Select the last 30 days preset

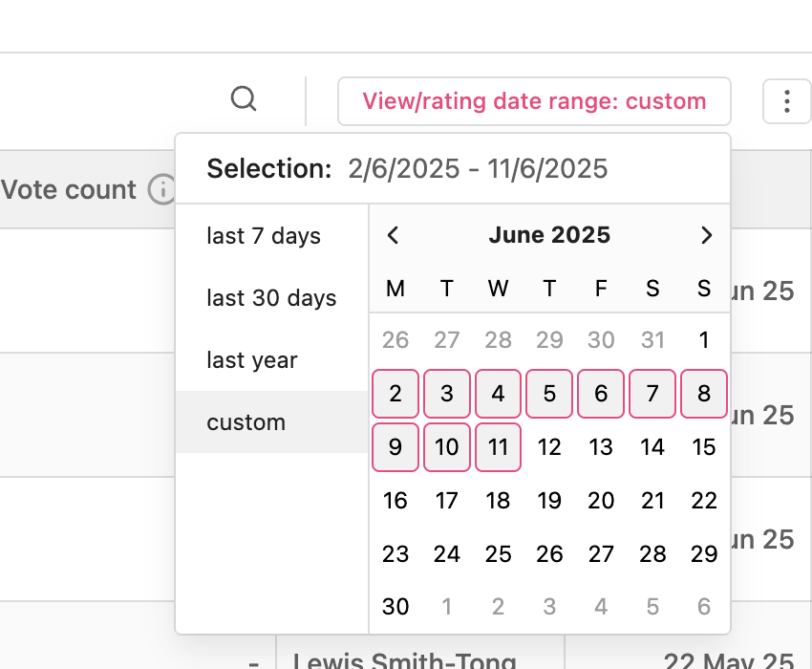click(x=272, y=298)
